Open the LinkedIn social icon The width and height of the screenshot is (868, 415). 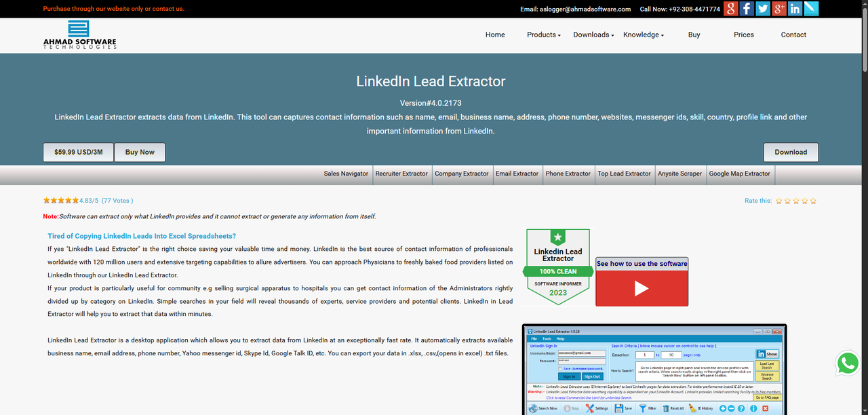point(795,9)
